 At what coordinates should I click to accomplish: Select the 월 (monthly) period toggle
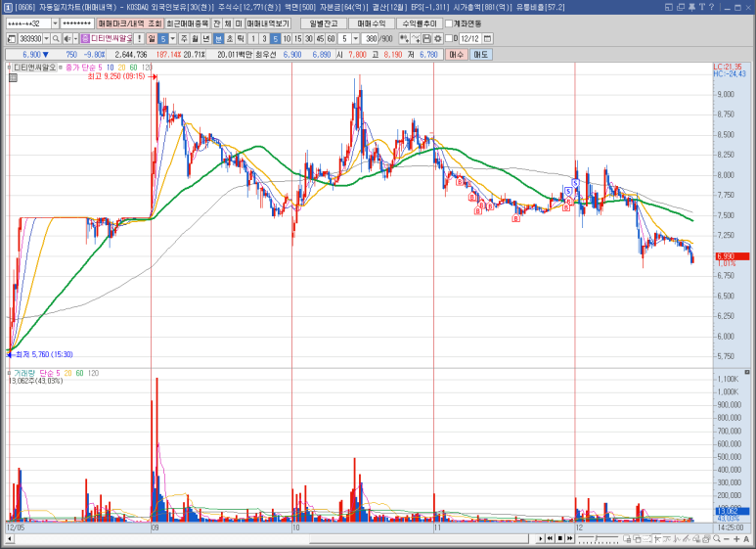195,38
